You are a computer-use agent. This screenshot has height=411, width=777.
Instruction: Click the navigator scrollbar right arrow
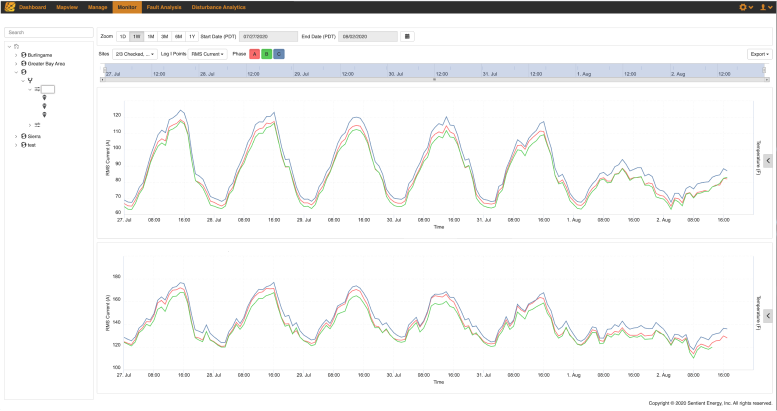click(x=767, y=79)
